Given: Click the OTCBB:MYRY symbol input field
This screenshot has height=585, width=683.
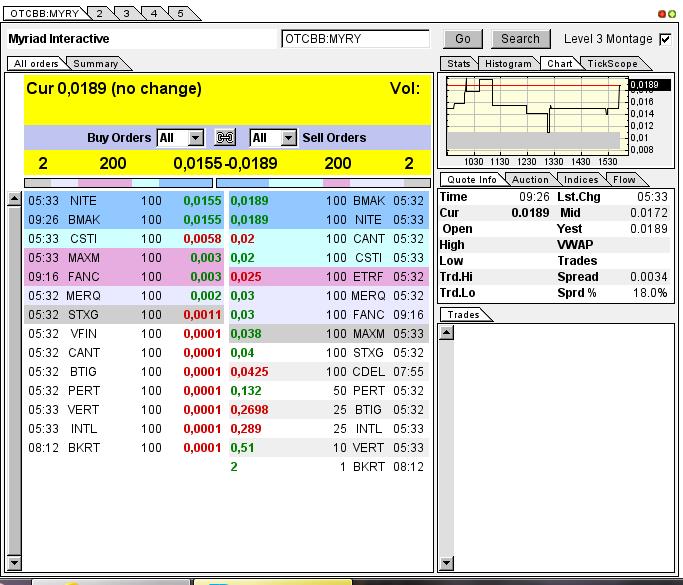Looking at the screenshot, I should coord(355,39).
